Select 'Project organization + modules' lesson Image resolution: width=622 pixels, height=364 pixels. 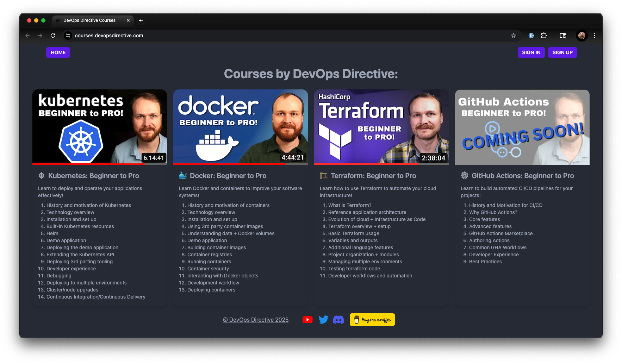point(363,255)
